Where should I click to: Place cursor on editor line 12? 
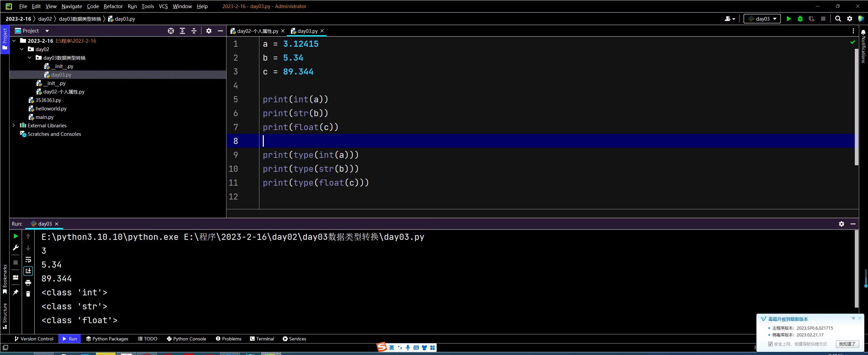click(559, 196)
